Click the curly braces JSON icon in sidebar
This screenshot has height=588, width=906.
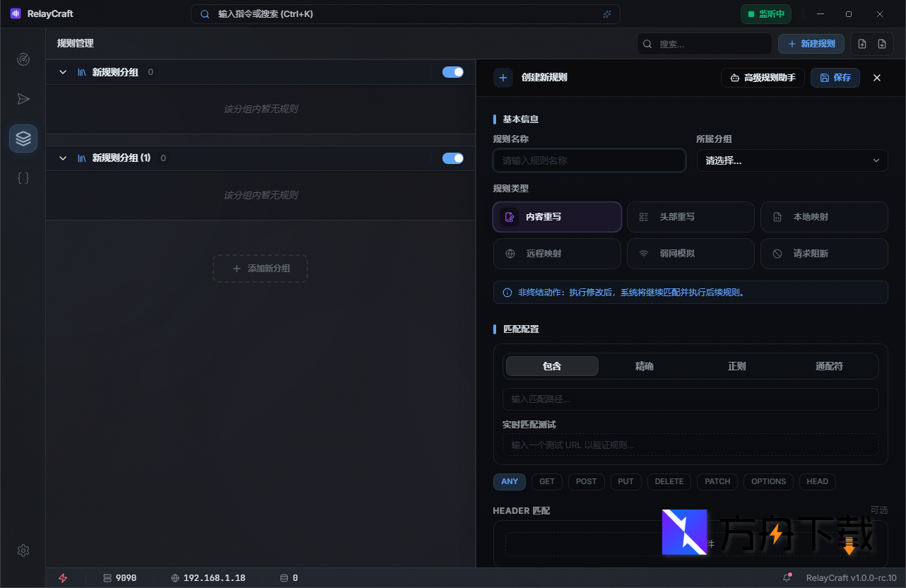click(23, 177)
